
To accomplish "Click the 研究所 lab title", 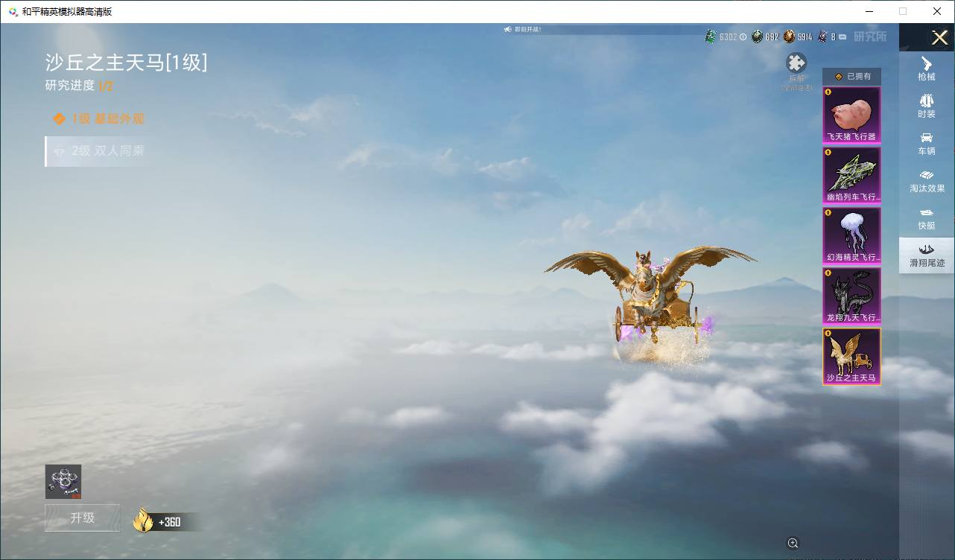I will click(870, 36).
